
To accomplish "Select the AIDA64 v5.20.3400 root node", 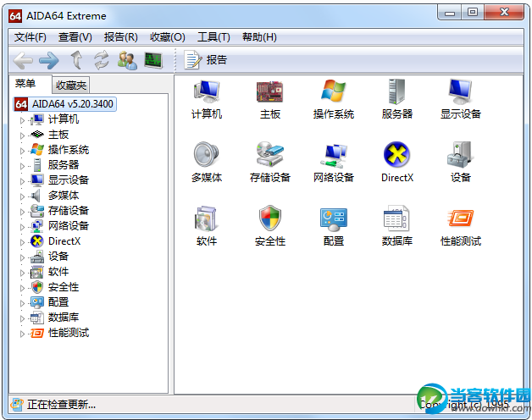I will [64, 104].
